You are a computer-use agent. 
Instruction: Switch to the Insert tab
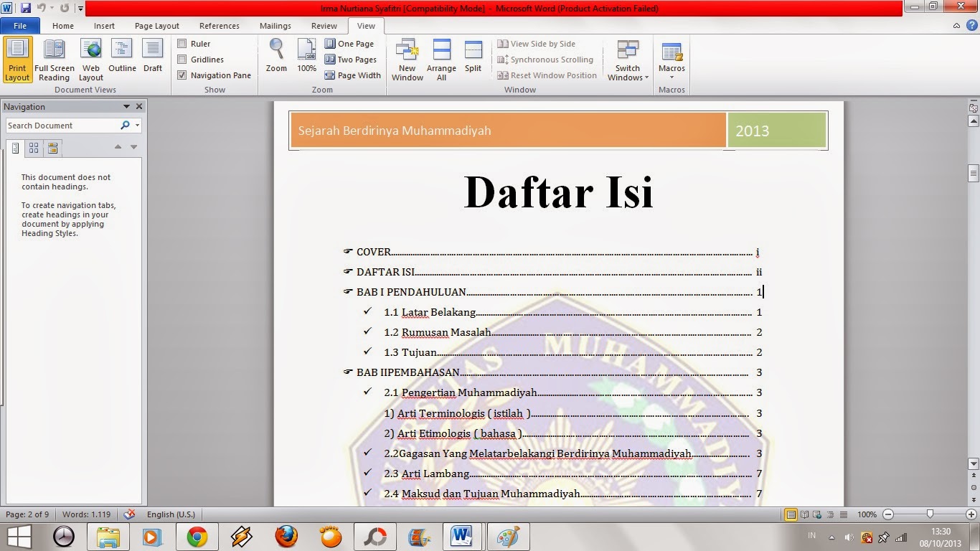tap(104, 26)
